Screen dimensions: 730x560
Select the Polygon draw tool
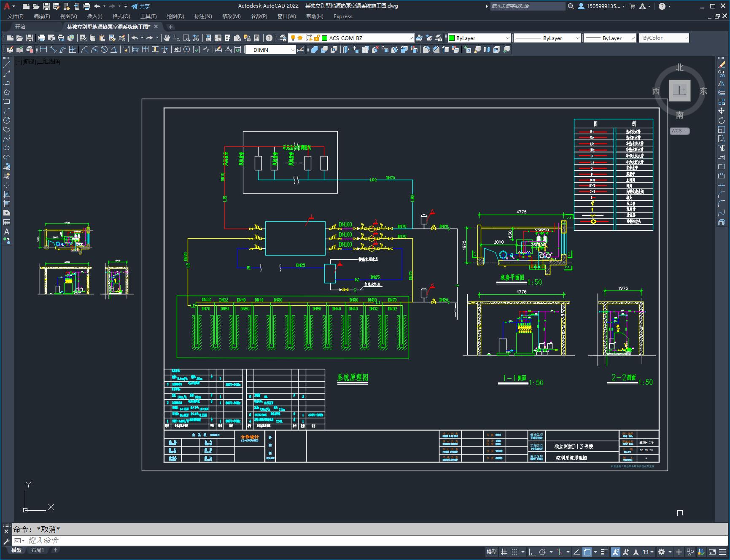pos(7,92)
